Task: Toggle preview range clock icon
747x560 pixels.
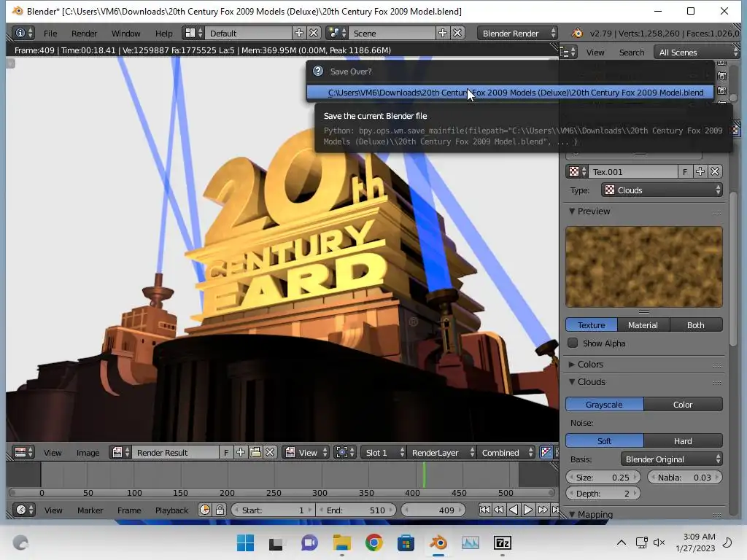Action: 205,510
